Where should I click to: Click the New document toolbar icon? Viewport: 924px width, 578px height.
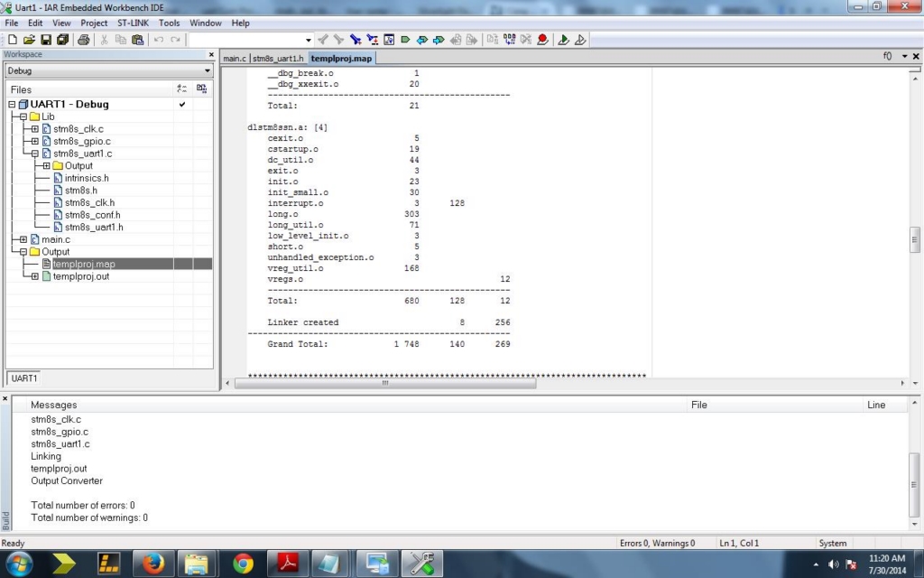pos(13,40)
